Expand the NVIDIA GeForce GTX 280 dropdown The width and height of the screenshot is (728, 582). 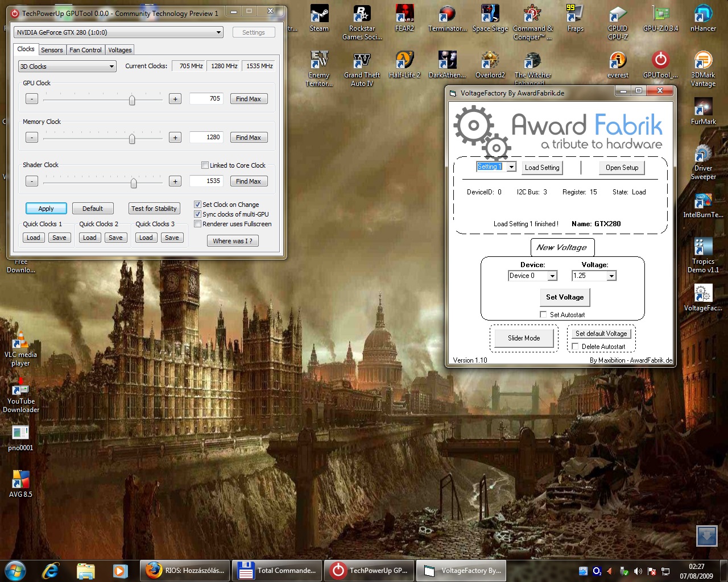coord(118,32)
